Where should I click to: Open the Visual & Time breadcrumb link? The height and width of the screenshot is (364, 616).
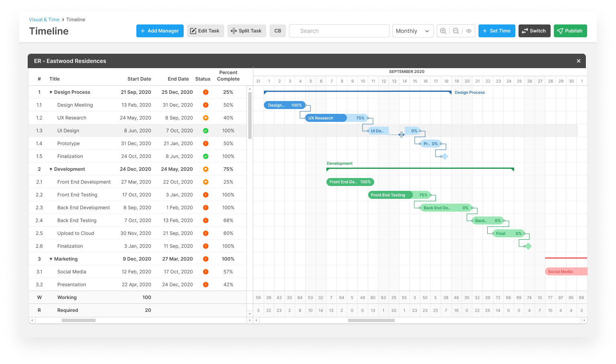click(x=44, y=20)
